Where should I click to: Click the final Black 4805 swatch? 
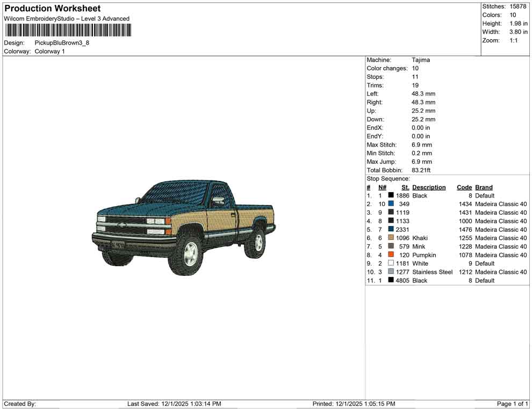tap(390, 280)
